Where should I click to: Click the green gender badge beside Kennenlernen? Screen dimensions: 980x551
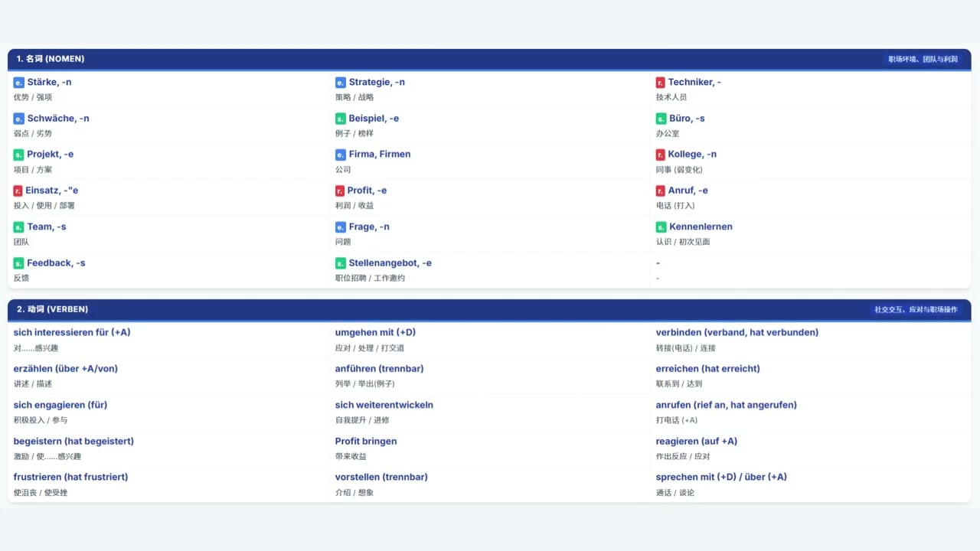click(x=661, y=227)
